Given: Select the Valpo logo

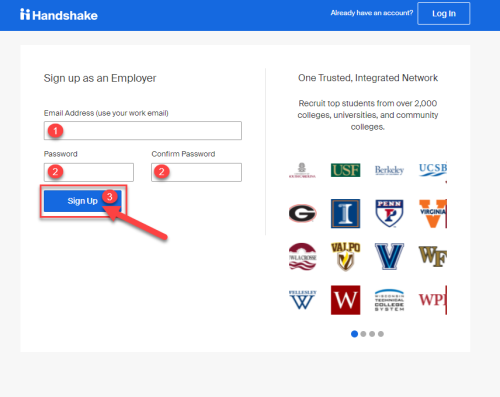Looking at the screenshot, I should [x=345, y=256].
